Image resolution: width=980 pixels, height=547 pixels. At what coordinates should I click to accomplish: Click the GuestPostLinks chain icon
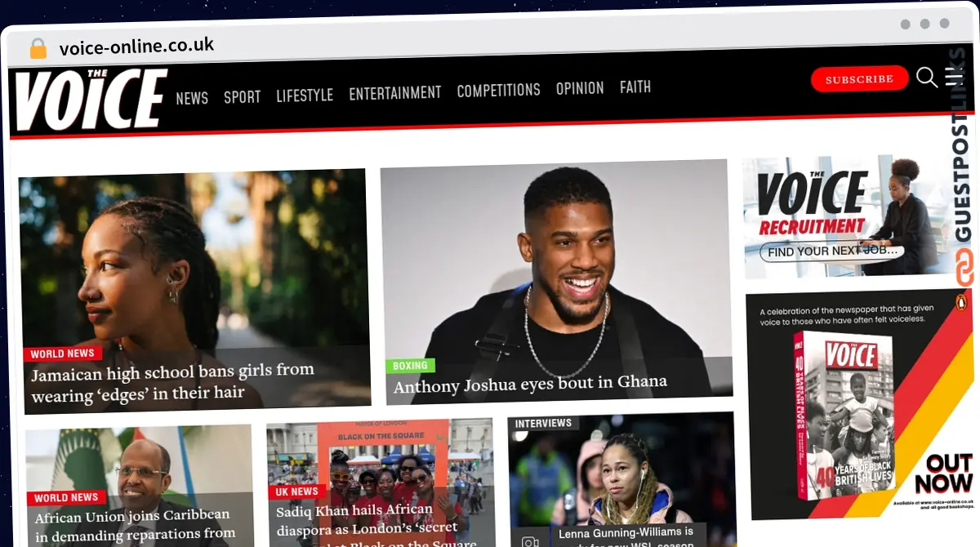[x=964, y=268]
